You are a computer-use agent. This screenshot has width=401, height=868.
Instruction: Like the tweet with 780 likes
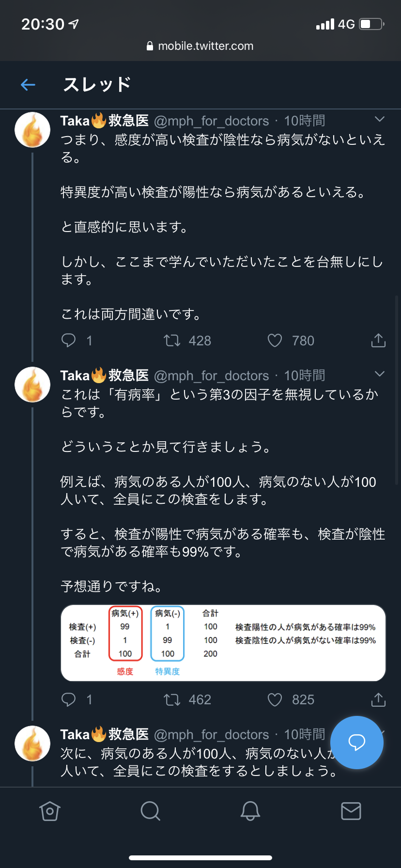coord(275,341)
